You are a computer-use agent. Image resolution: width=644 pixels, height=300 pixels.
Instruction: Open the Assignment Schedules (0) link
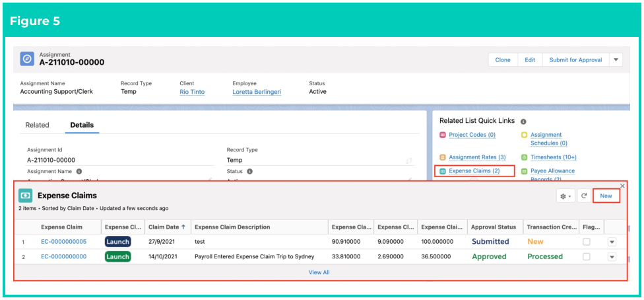tap(549, 139)
